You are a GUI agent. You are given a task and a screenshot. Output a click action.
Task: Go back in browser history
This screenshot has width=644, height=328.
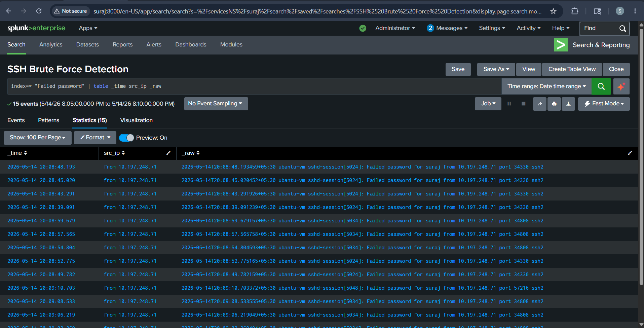[x=9, y=11]
